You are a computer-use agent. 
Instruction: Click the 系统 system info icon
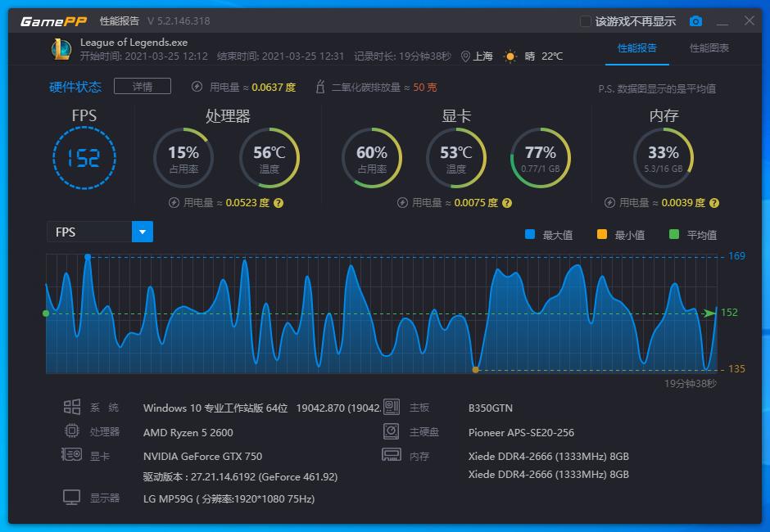tap(74, 408)
